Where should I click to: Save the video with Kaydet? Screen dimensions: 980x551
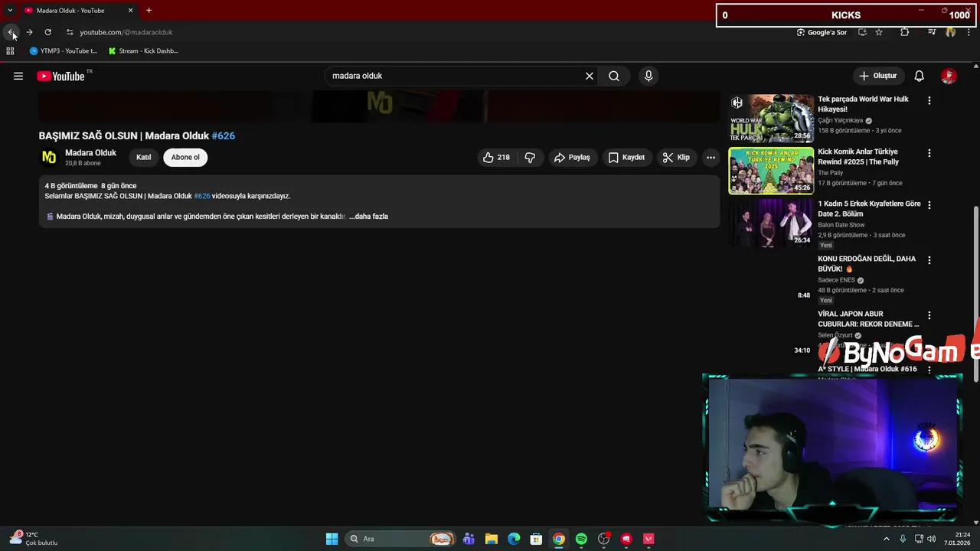[x=626, y=157]
